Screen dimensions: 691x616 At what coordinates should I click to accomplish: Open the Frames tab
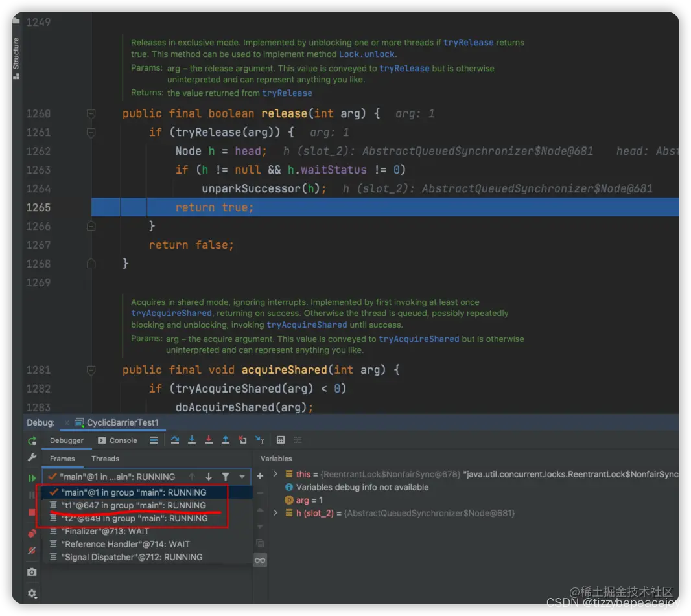62,459
